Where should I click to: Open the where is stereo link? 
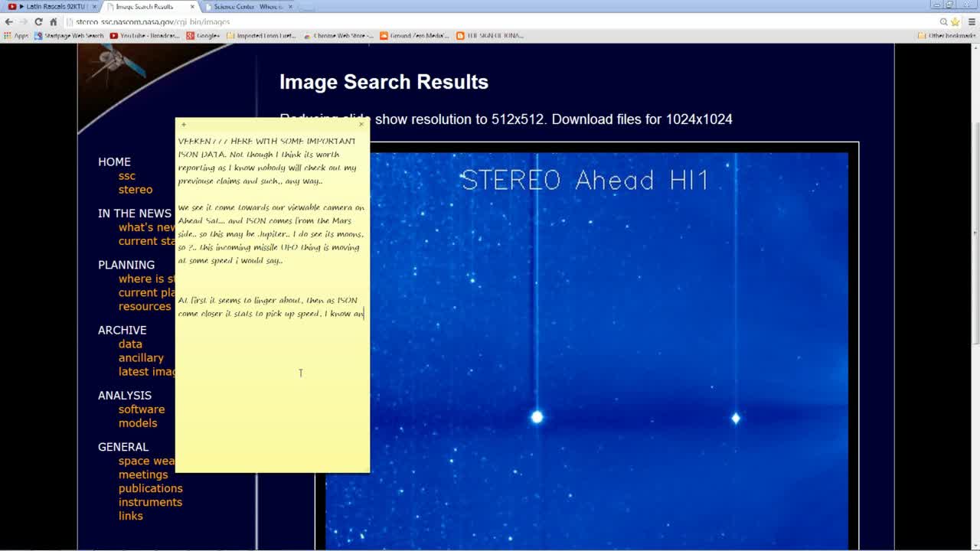[146, 279]
